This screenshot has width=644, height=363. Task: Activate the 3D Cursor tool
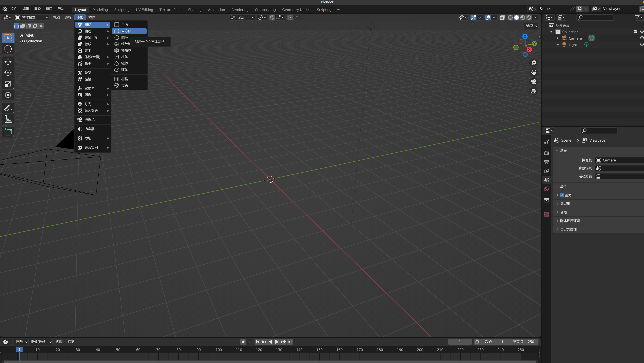[x=8, y=49]
